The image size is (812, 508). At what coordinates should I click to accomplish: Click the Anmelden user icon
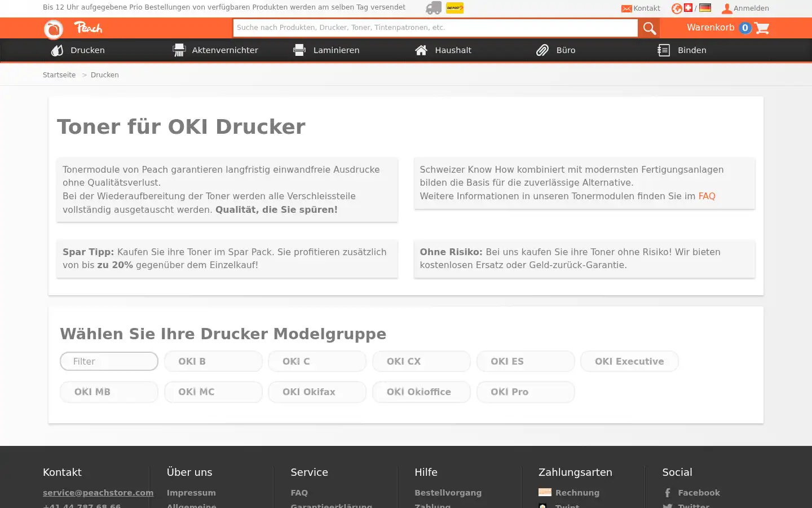coord(727,8)
